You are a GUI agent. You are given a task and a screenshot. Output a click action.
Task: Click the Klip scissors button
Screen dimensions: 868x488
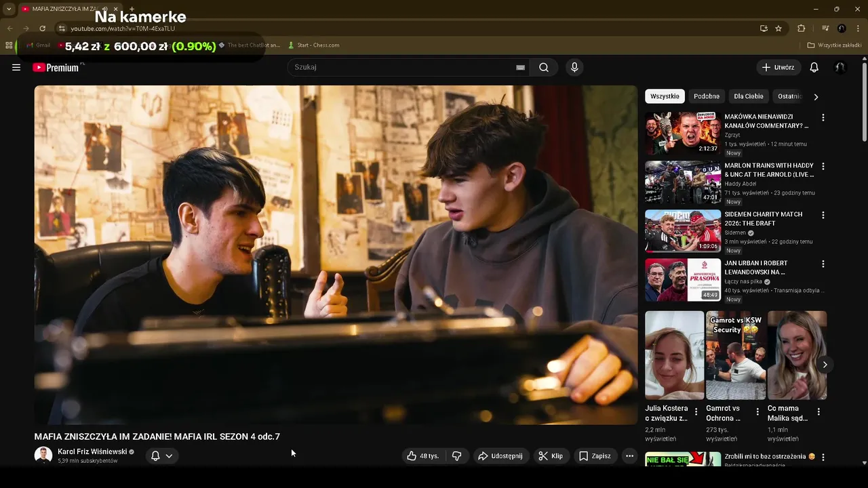[x=551, y=456]
